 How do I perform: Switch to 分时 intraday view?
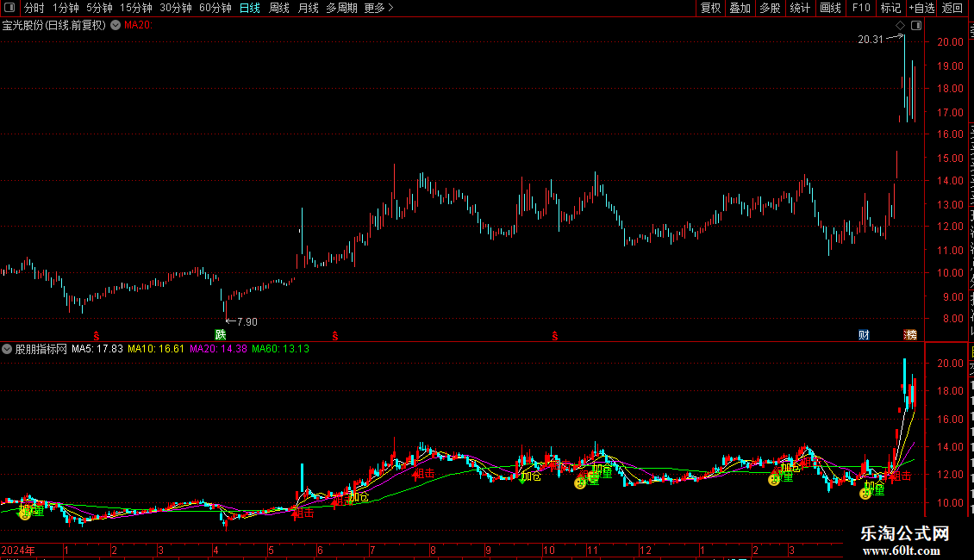pos(34,8)
